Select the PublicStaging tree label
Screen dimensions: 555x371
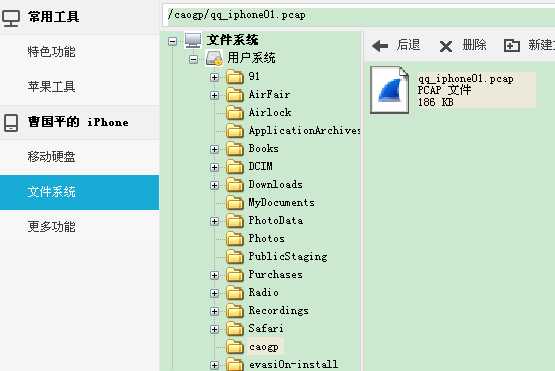pos(288,257)
